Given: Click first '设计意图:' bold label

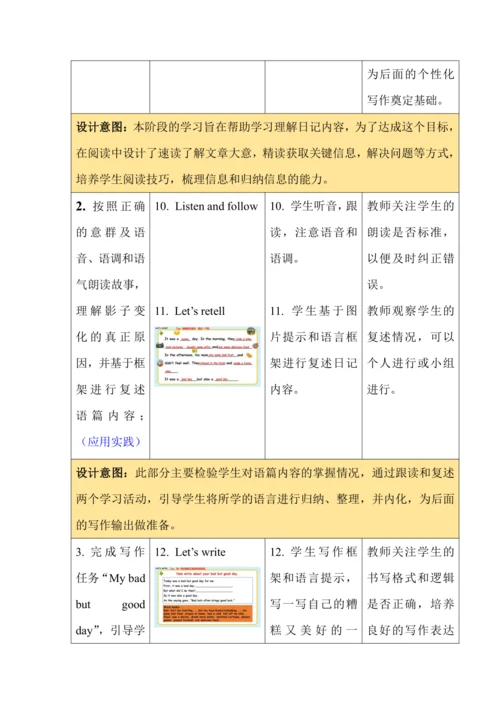Looking at the screenshot, I should 102,127.
